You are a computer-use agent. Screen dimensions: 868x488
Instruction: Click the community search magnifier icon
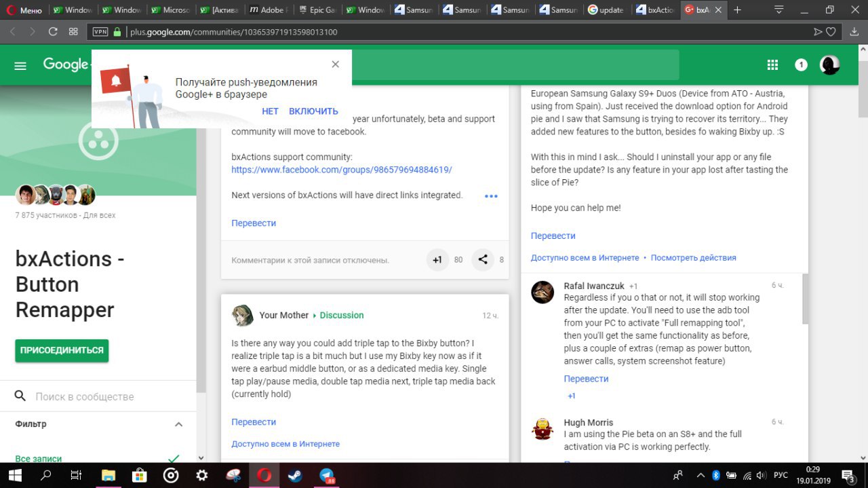point(20,396)
